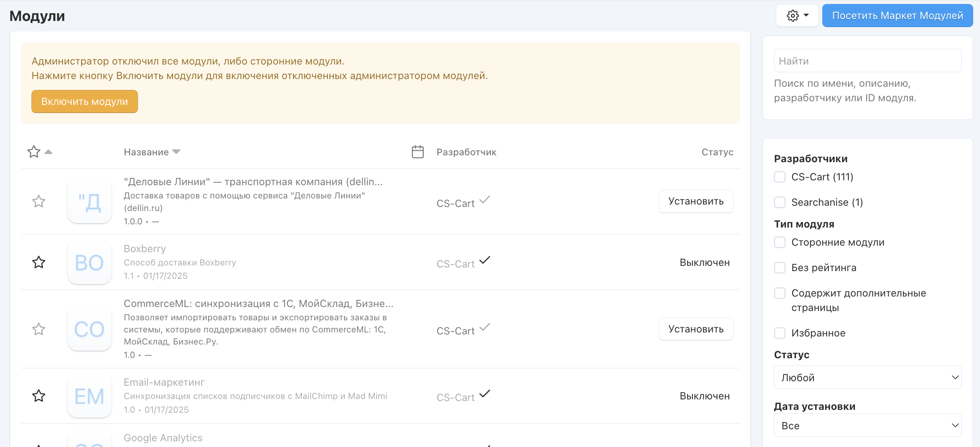Tick the Сторонние модули checkbox

pyautogui.click(x=780, y=242)
